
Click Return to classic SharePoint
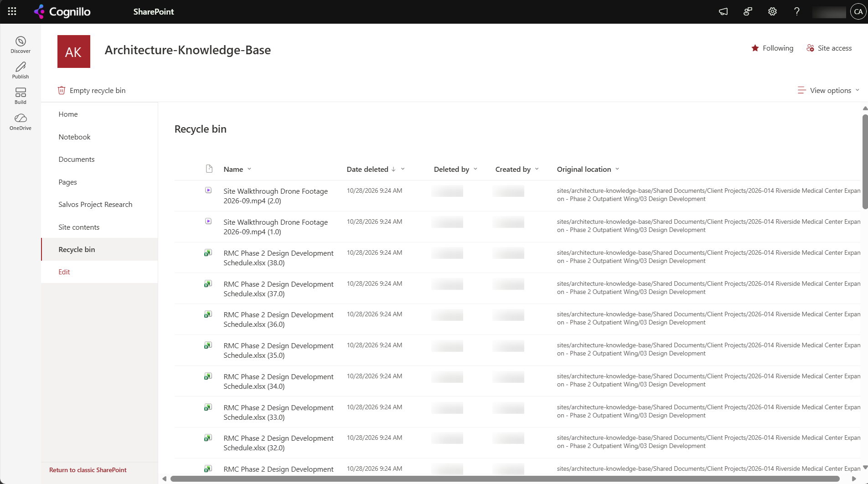(88, 470)
